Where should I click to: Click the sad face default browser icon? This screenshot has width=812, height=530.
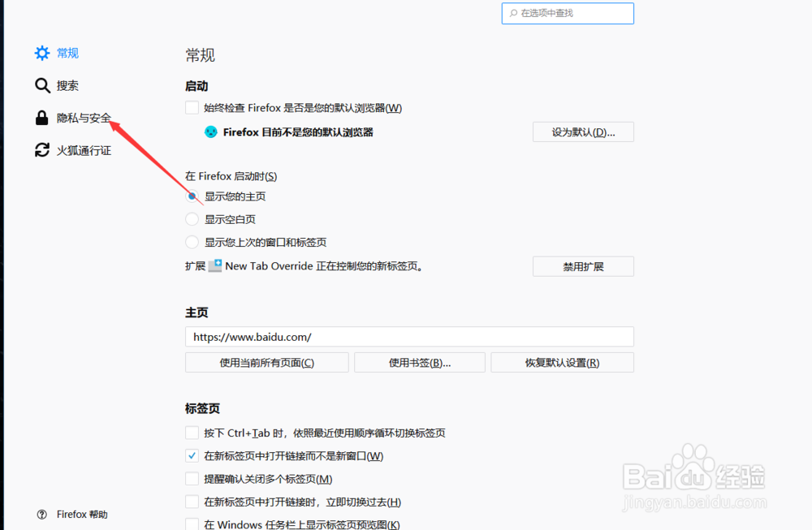[211, 132]
